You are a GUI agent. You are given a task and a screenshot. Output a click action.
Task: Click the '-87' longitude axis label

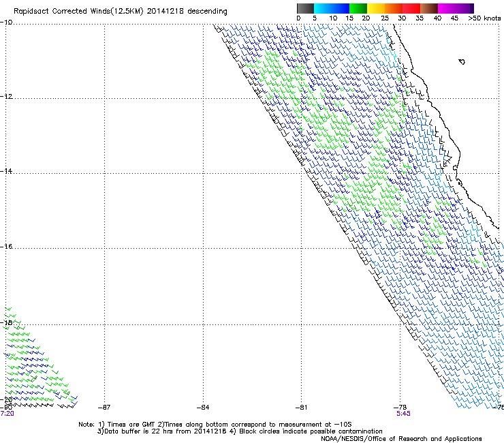(x=104, y=408)
